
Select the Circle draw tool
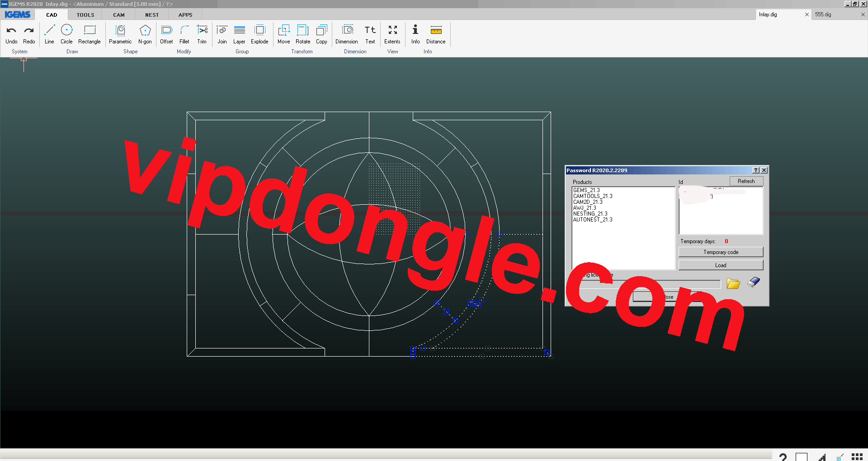point(66,34)
